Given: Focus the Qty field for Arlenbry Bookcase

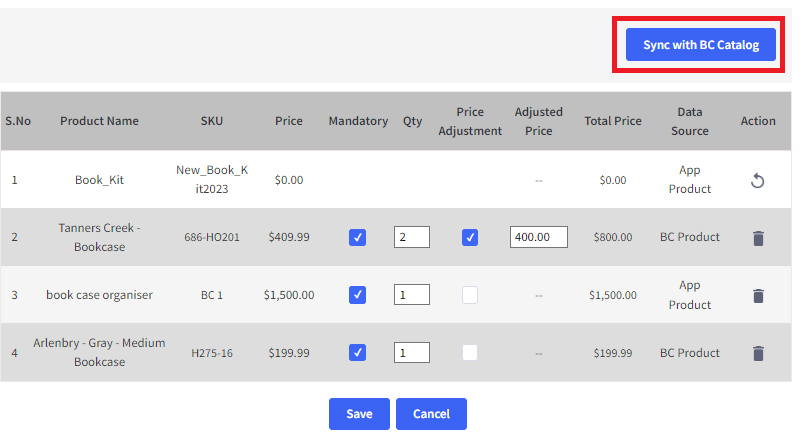Looking at the screenshot, I should pos(412,353).
